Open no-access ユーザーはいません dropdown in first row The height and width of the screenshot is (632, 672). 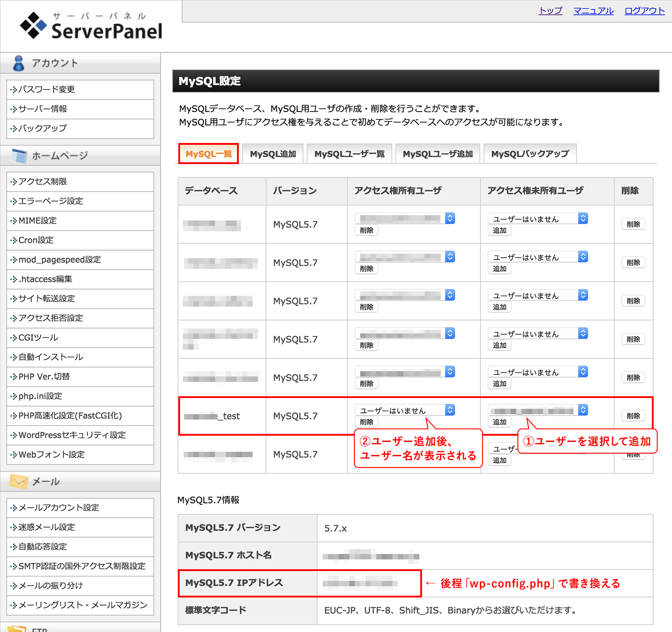point(538,218)
